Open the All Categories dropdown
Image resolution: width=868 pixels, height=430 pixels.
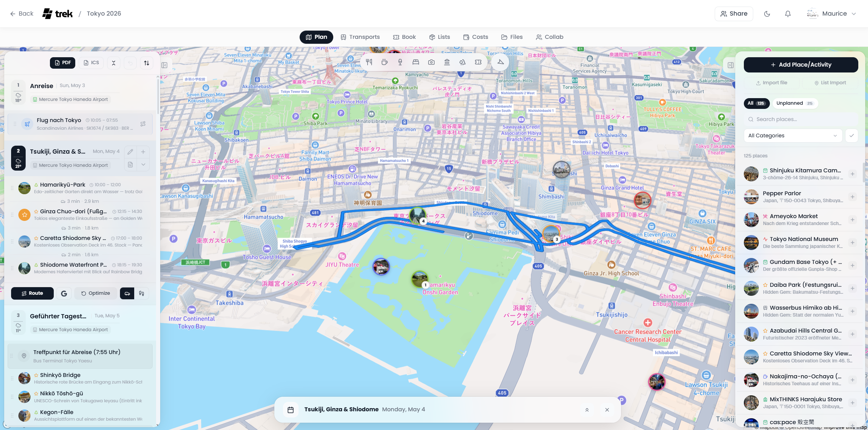pos(793,136)
